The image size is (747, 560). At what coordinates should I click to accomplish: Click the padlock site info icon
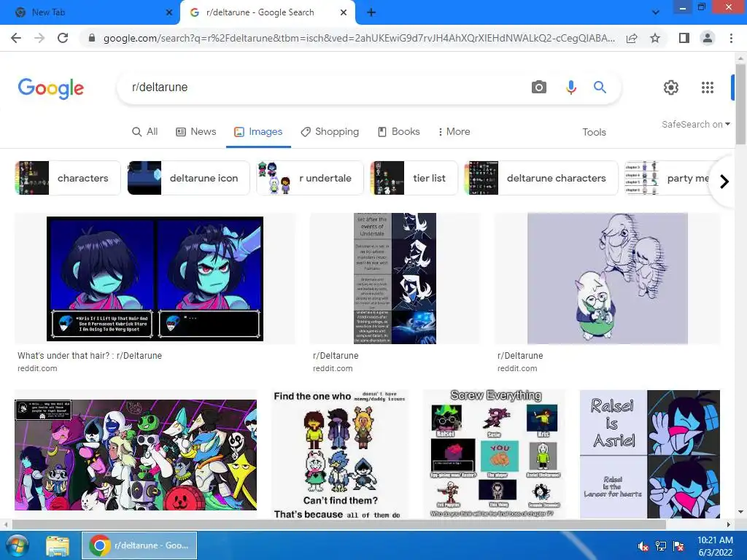click(92, 38)
